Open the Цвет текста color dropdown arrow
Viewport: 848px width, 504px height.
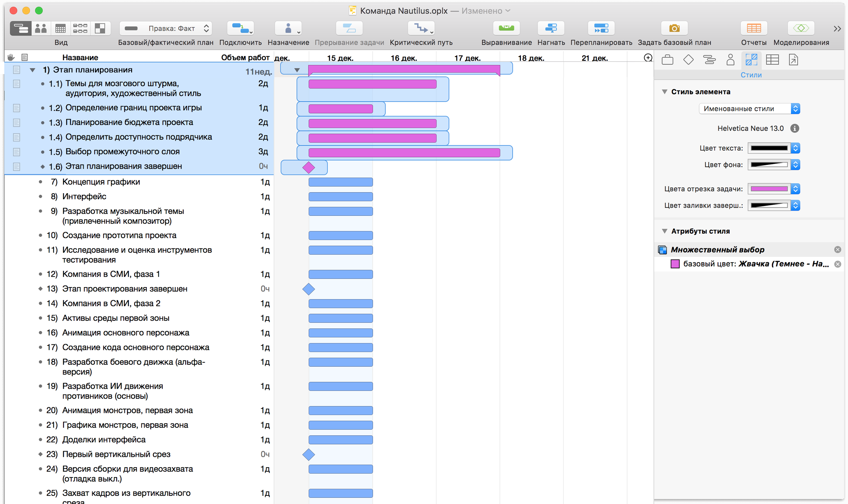795,148
